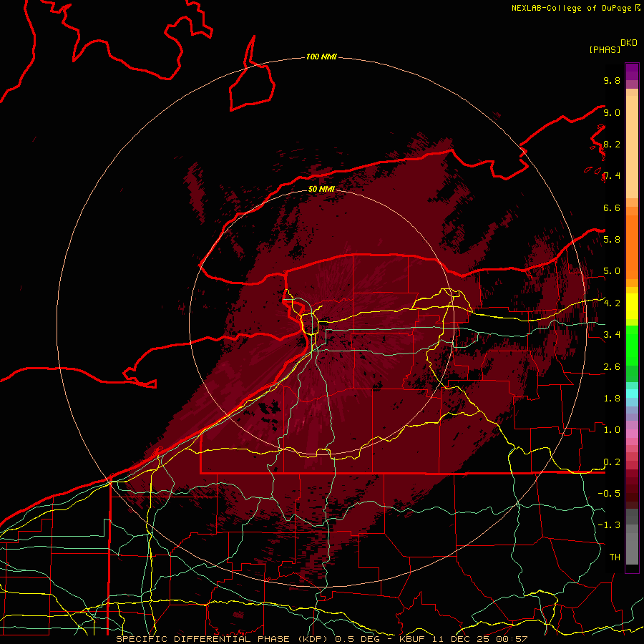Image resolution: width=644 pixels, height=644 pixels.
Task: Click the bright green segment of color bar
Action: coord(632,345)
